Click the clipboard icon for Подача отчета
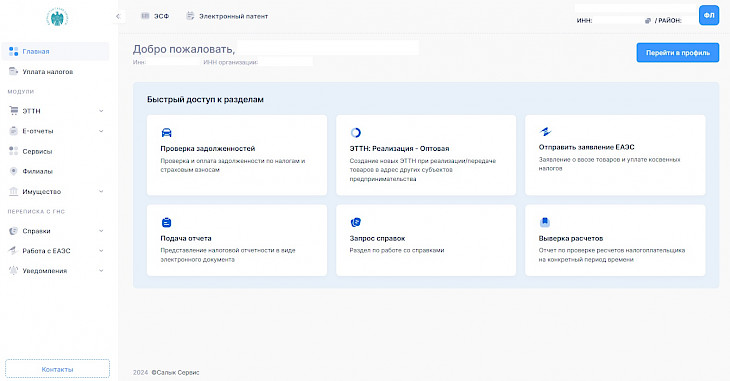The image size is (730, 381). click(x=166, y=223)
